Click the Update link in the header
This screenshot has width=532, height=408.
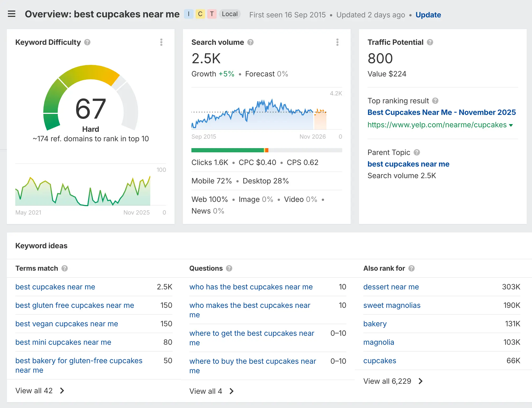(428, 15)
